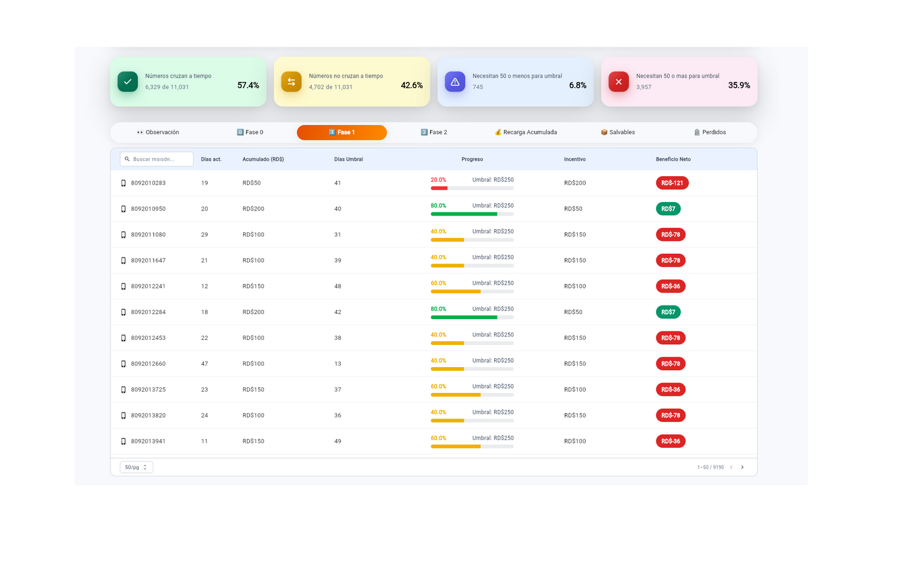The width and height of the screenshot is (924, 582).
Task: Click the magnifier icon in search box
Action: pos(128,160)
